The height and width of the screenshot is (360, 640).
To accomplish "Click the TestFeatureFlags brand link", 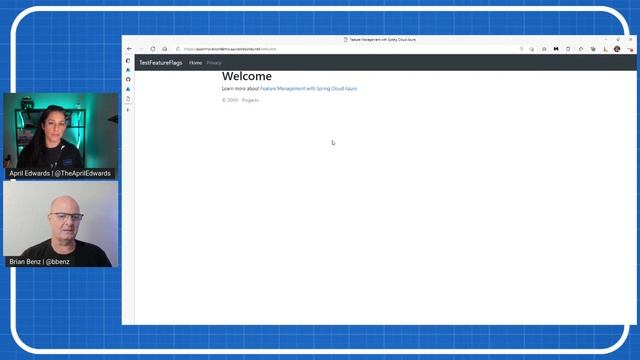I will click(x=161, y=63).
